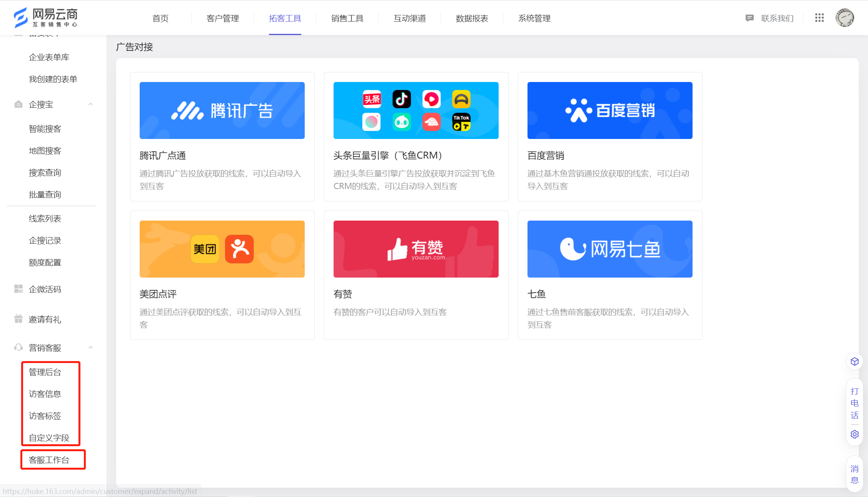
Task: Open 企搜记录 menu item
Action: pos(45,240)
